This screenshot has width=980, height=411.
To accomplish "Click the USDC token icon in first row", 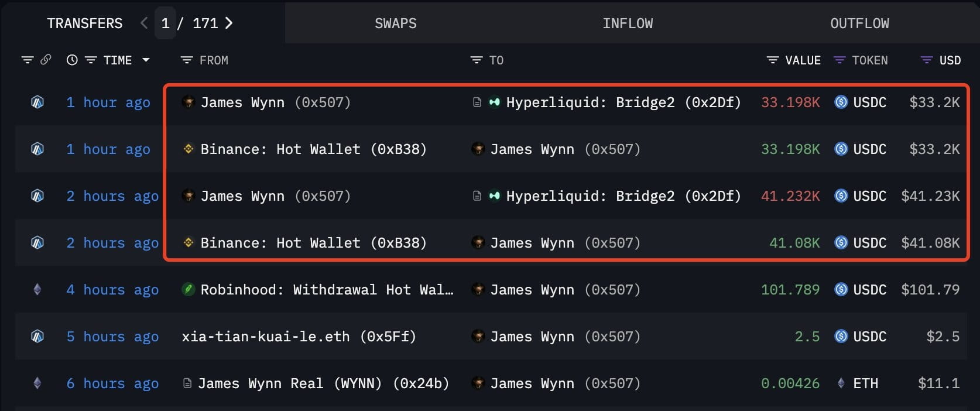I will coord(841,102).
